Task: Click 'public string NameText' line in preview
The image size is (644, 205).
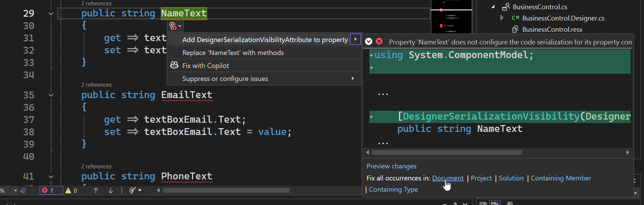Action: [x=460, y=129]
